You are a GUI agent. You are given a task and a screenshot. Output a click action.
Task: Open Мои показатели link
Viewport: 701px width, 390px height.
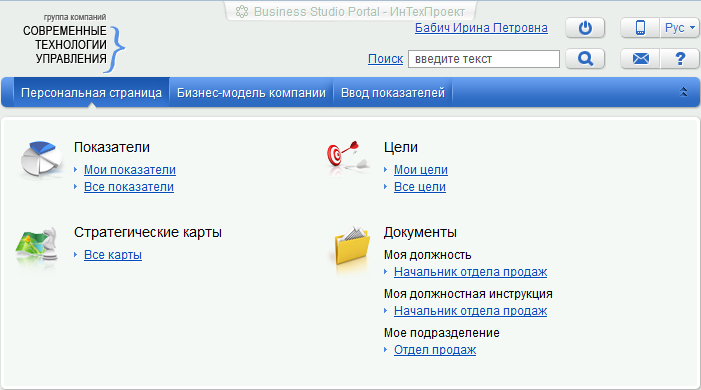click(x=130, y=170)
